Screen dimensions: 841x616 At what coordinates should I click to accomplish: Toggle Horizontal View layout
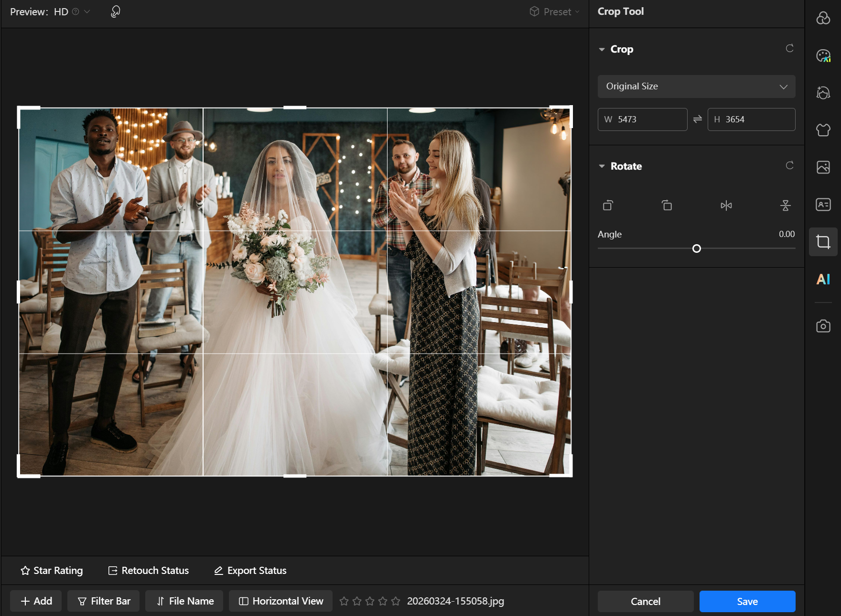coord(281,601)
